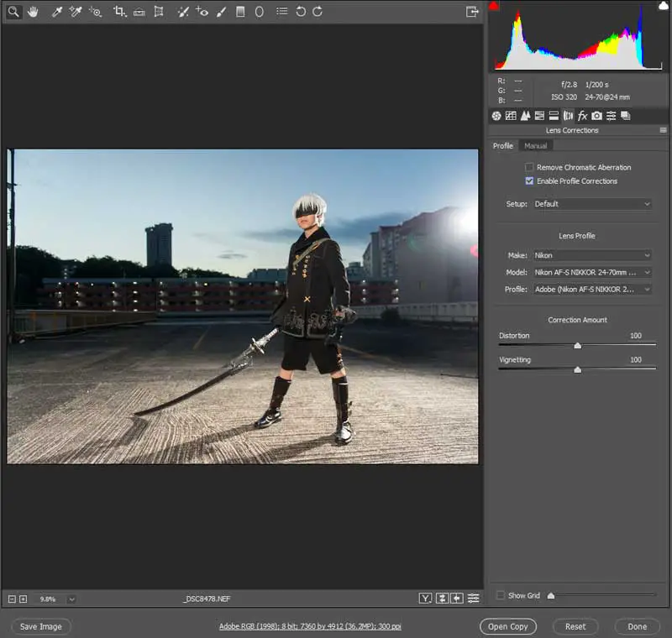Viewport: 672px width, 638px height.
Task: Select the Spot Removal tool
Action: click(183, 12)
